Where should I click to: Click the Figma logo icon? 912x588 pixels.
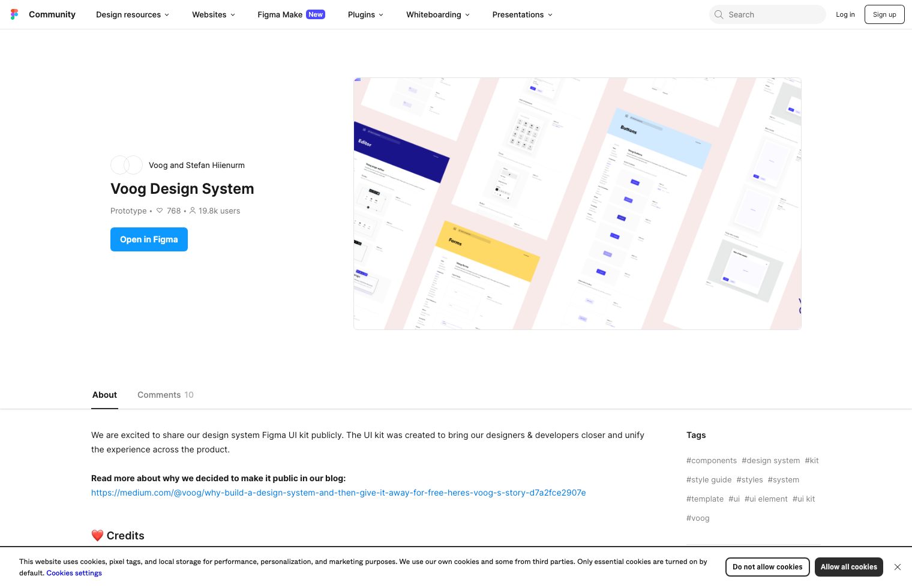14,14
